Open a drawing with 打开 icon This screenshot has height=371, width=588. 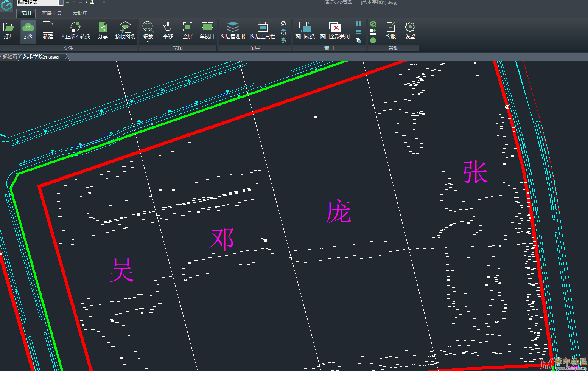point(8,30)
